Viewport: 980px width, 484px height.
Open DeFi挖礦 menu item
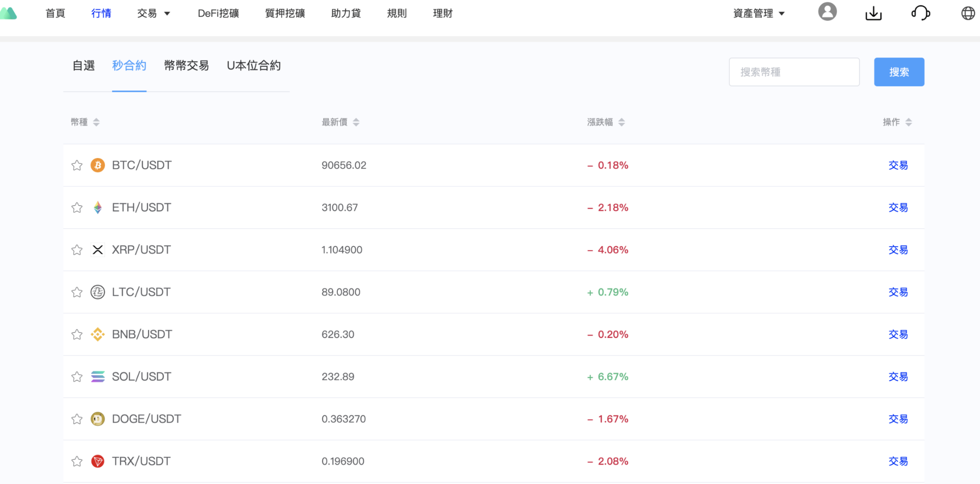218,13
